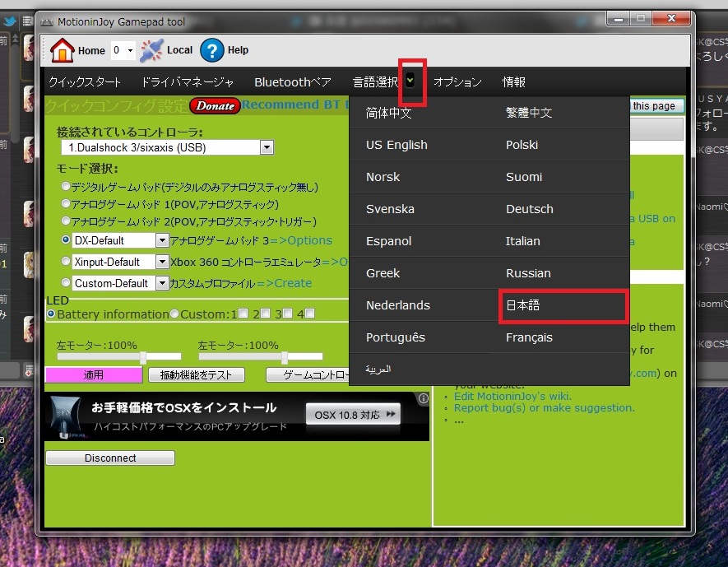Click the Recommend BT link in header
728x567 pixels.
pos(295,105)
